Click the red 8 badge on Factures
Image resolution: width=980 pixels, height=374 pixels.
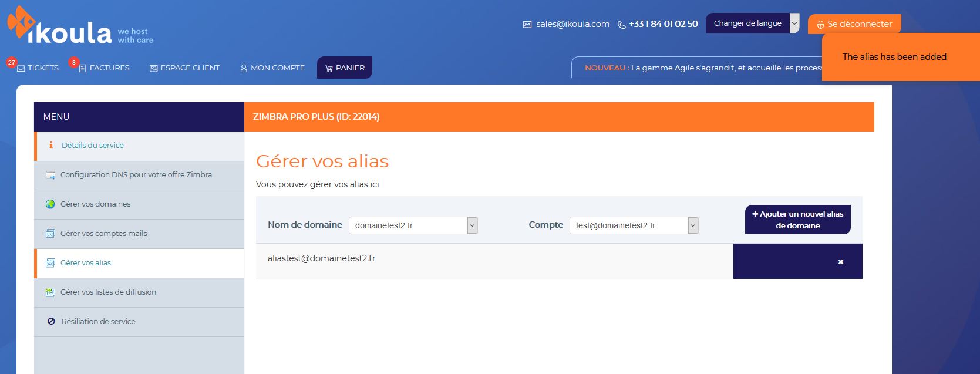tap(73, 62)
